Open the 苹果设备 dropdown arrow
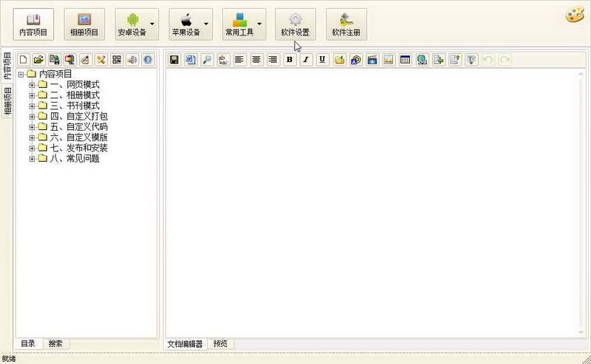 [x=206, y=24]
